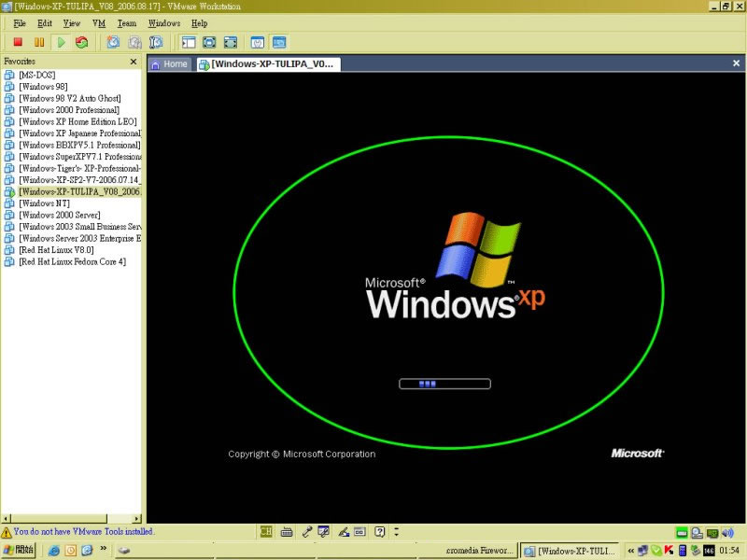The height and width of the screenshot is (560, 747).
Task: Select [Red Hat Linux V8.0] favorite
Action: click(x=49, y=249)
